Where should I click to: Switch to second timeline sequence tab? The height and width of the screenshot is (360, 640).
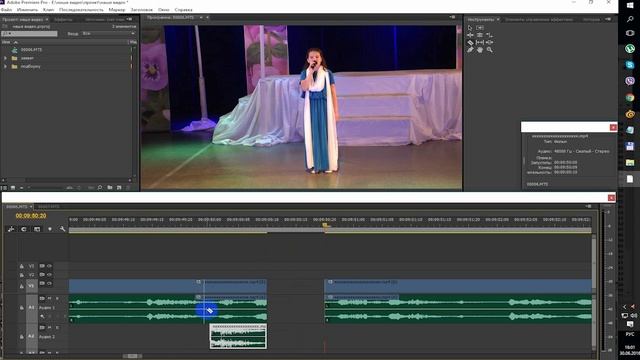pyautogui.click(x=49, y=207)
